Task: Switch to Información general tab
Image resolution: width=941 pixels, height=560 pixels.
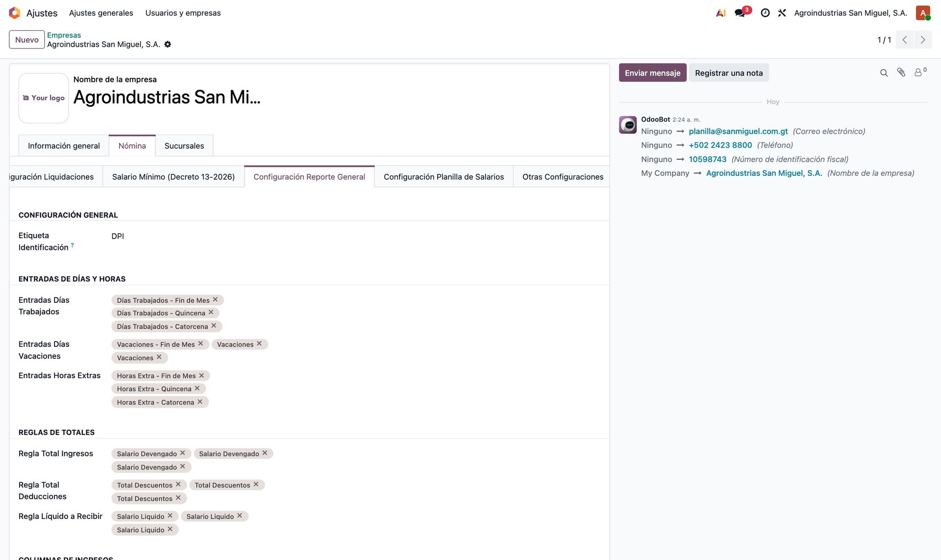Action: [64, 146]
